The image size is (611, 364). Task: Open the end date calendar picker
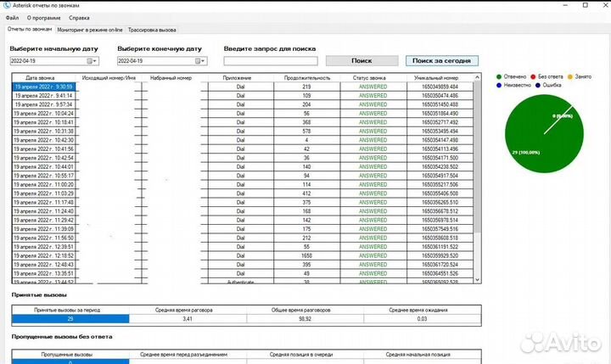coord(201,61)
